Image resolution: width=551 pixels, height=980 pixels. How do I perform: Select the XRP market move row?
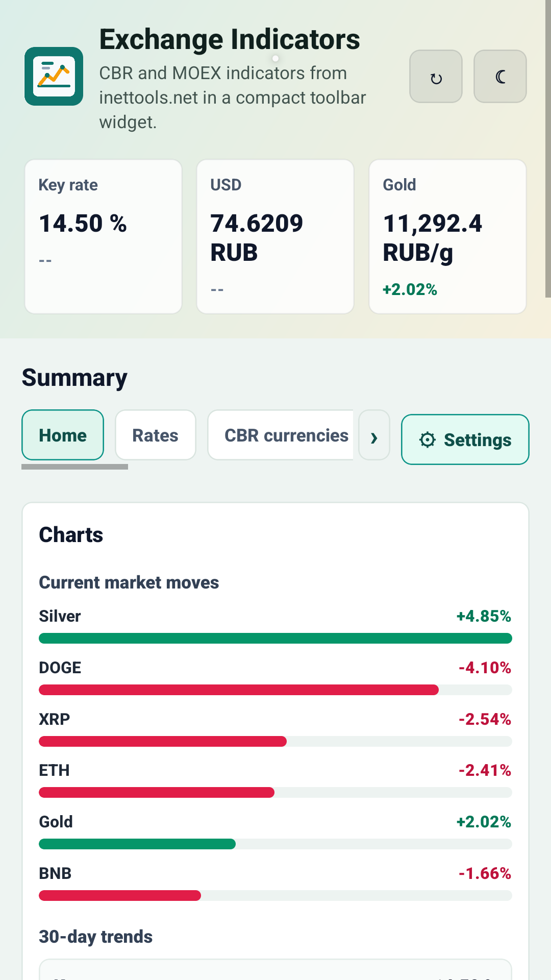(x=275, y=730)
